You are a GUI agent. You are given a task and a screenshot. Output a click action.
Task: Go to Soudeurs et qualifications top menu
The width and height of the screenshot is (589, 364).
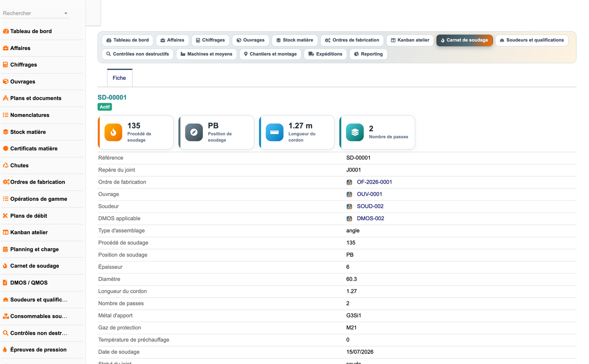click(x=532, y=40)
